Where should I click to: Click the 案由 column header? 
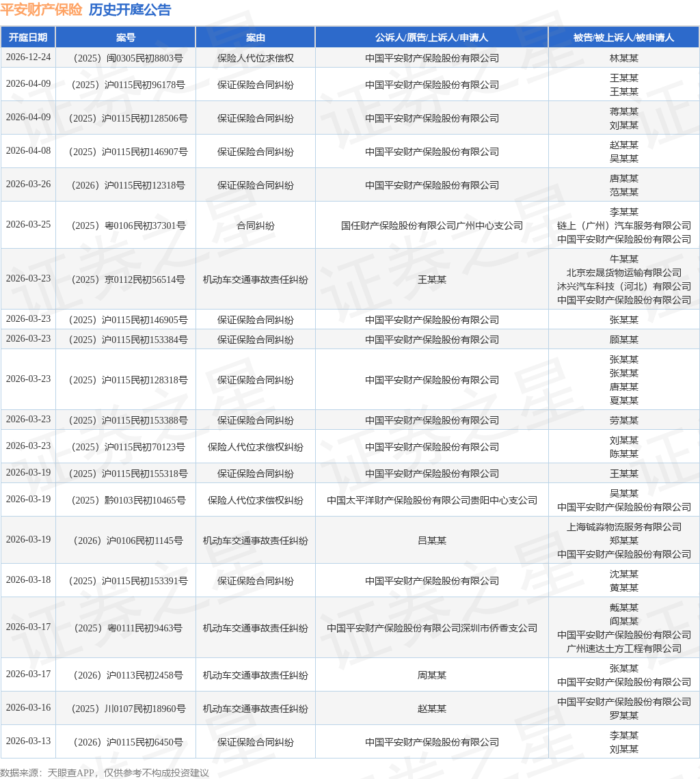click(x=256, y=38)
